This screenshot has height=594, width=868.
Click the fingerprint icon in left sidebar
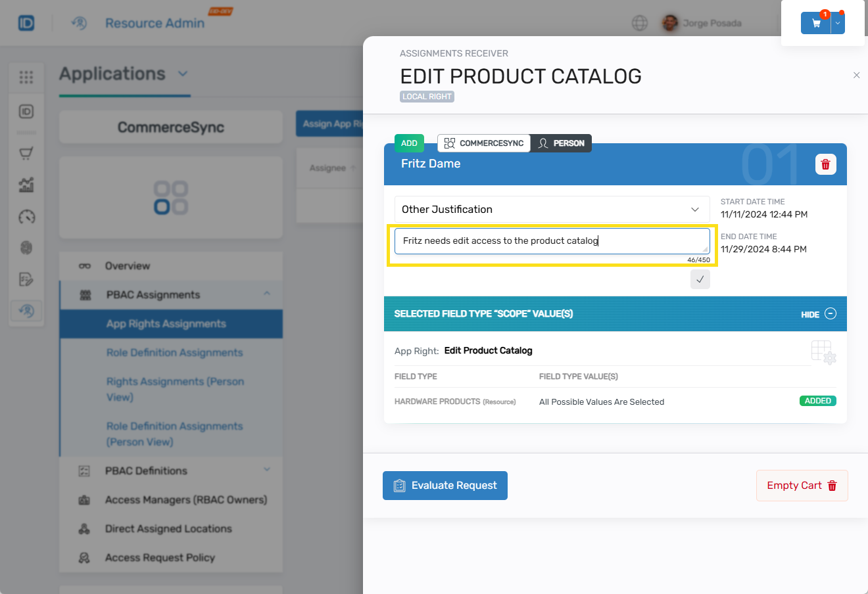point(26,248)
